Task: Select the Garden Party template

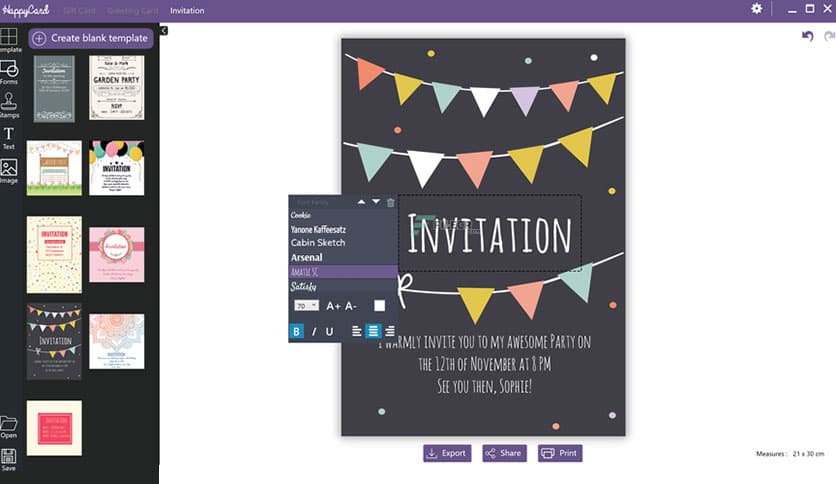Action: [x=117, y=88]
